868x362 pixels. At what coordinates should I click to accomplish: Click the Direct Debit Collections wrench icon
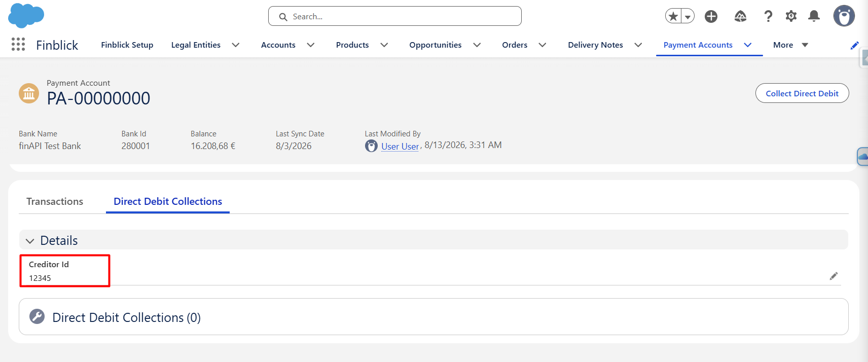37,316
